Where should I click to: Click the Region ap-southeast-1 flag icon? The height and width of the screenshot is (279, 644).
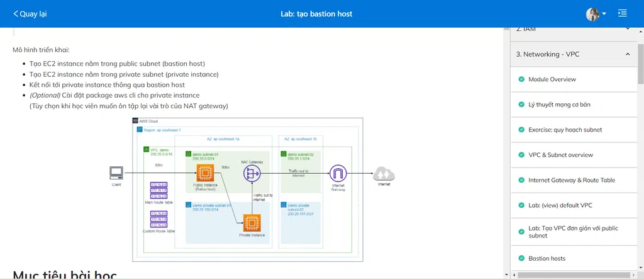click(x=140, y=130)
